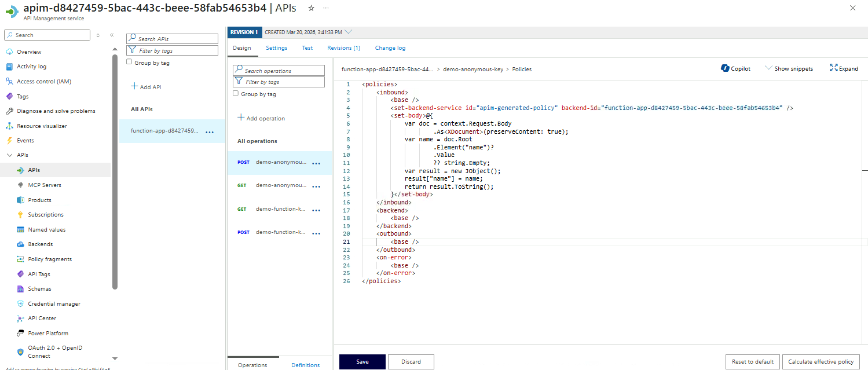
Task: Switch to the Change log tab
Action: (x=390, y=48)
